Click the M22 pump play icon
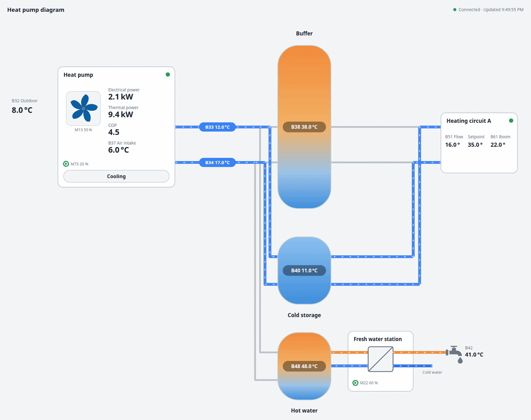531x420 pixels. (x=355, y=383)
